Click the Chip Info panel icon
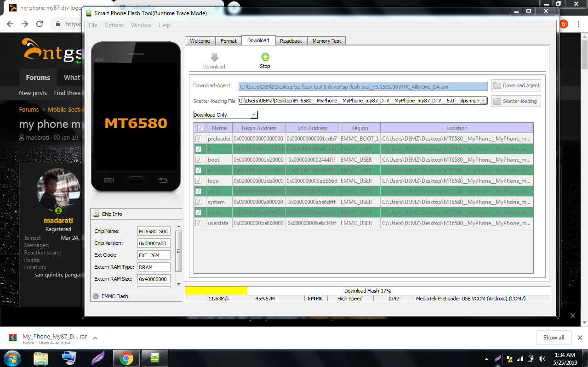Viewport: 588px width, 367px height. [x=96, y=214]
